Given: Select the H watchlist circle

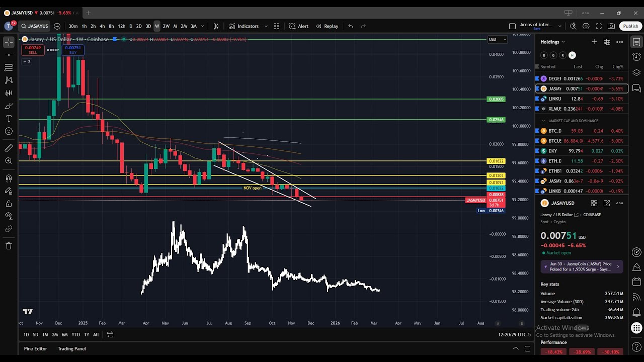Looking at the screenshot, I should pyautogui.click(x=572, y=55).
